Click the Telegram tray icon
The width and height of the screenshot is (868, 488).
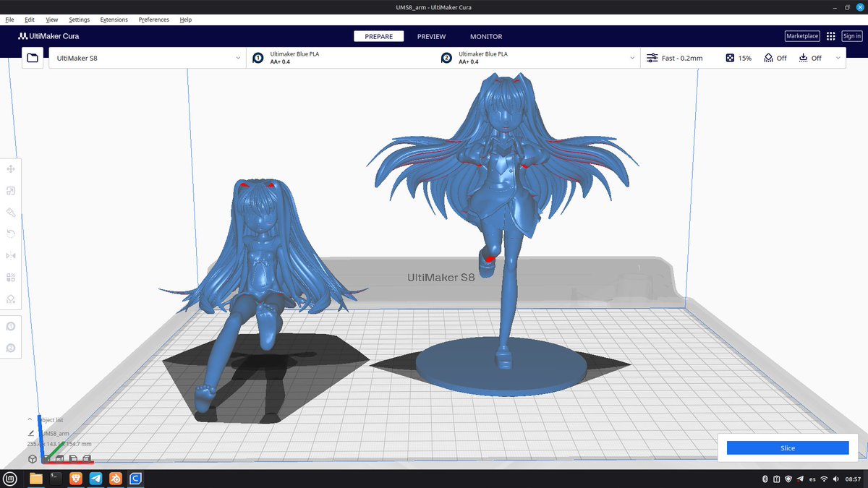pos(799,479)
